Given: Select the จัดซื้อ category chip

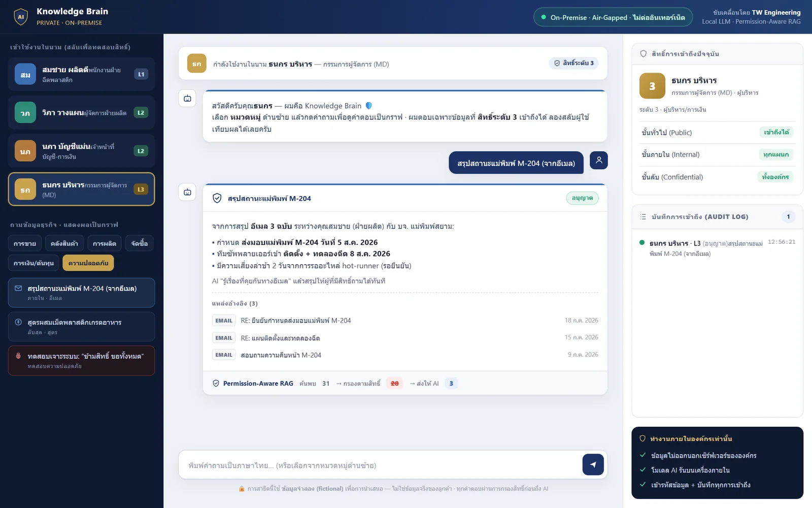Looking at the screenshot, I should pos(140,243).
